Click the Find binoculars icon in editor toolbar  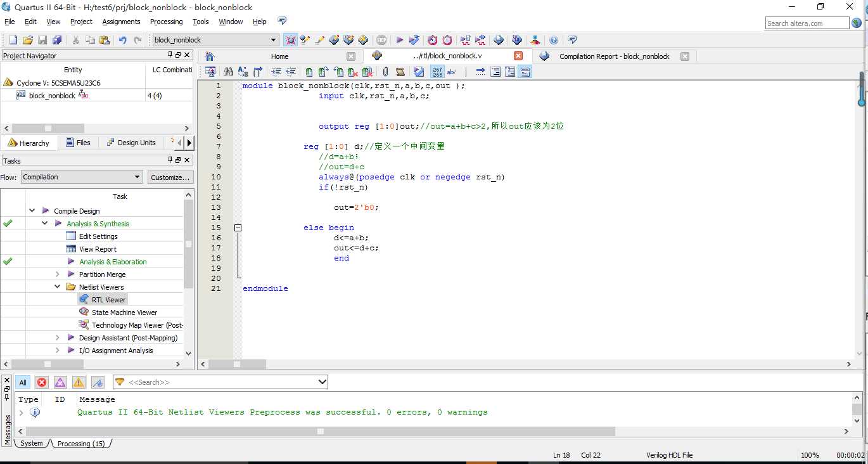[x=228, y=72]
